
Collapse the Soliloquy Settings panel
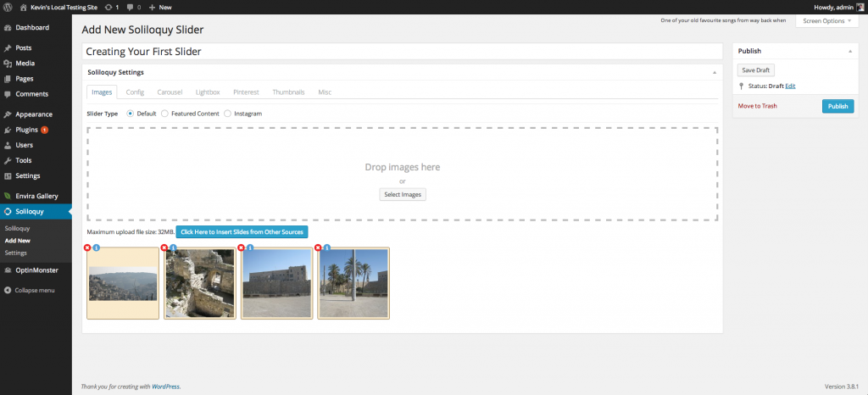click(714, 73)
